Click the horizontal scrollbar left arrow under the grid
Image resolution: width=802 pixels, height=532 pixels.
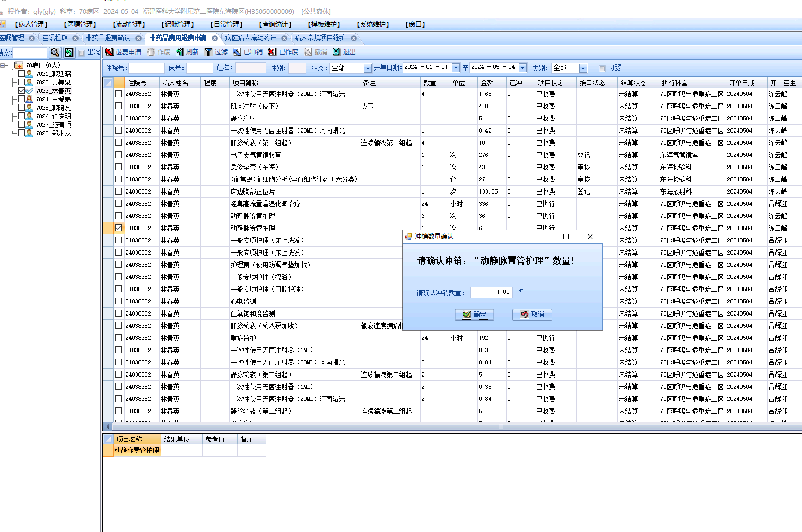pyautogui.click(x=107, y=426)
